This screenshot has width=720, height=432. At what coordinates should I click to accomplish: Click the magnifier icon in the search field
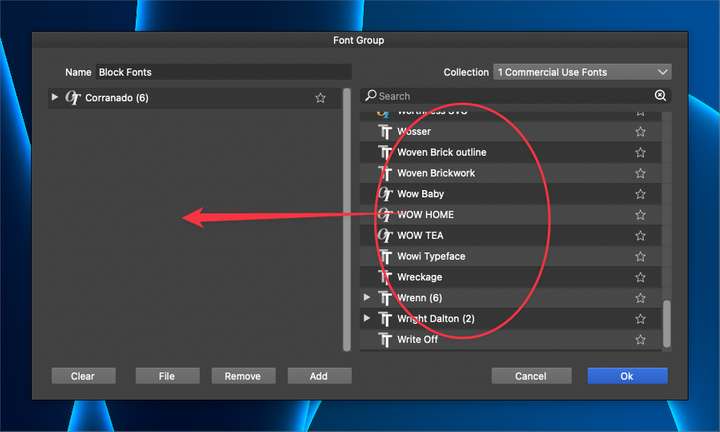click(x=371, y=95)
